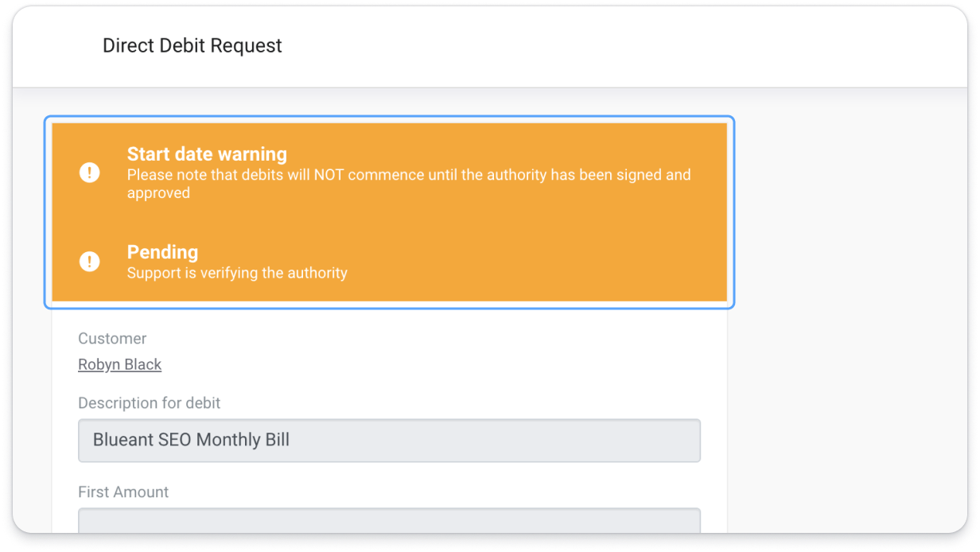
Task: Click the word 'approved' in the warning
Action: click(x=158, y=193)
